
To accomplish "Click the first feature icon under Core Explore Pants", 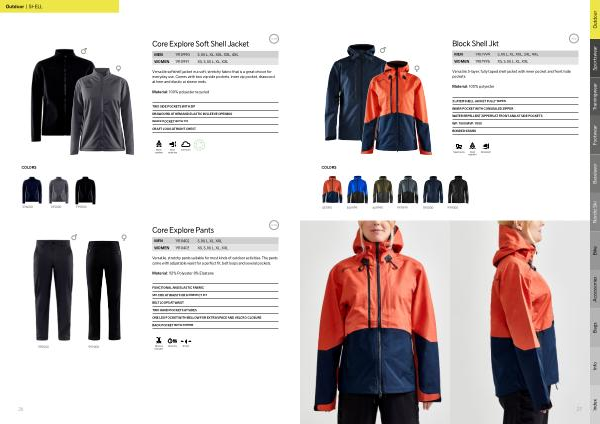I will 158,340.
